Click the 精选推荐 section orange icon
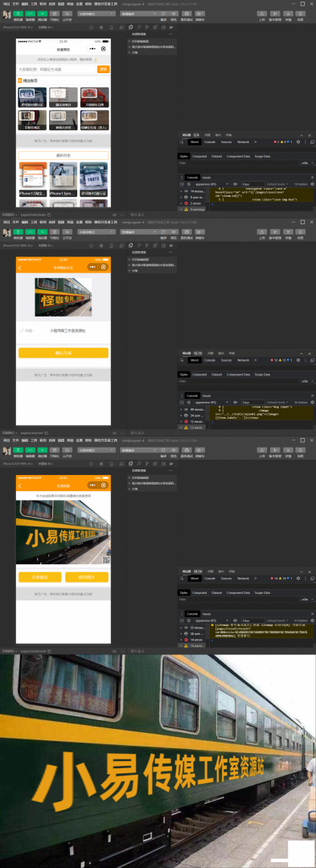This screenshot has width=316, height=868. pos(20,81)
